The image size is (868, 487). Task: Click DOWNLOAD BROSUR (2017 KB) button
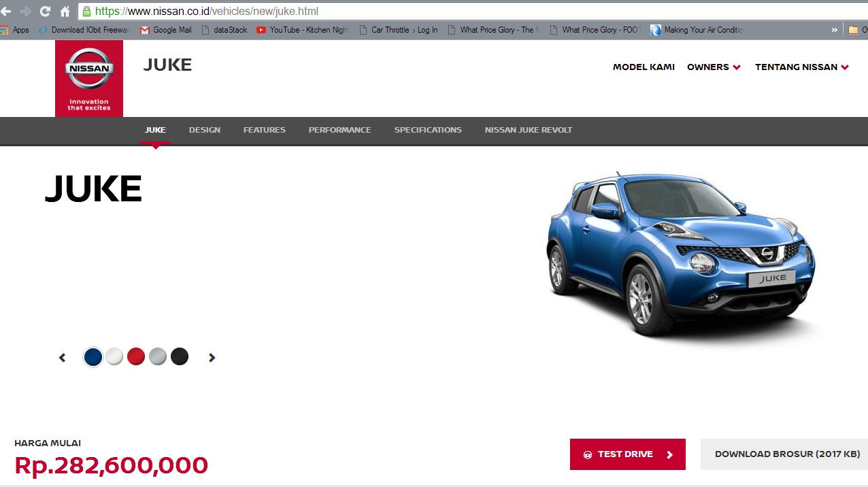pos(784,454)
